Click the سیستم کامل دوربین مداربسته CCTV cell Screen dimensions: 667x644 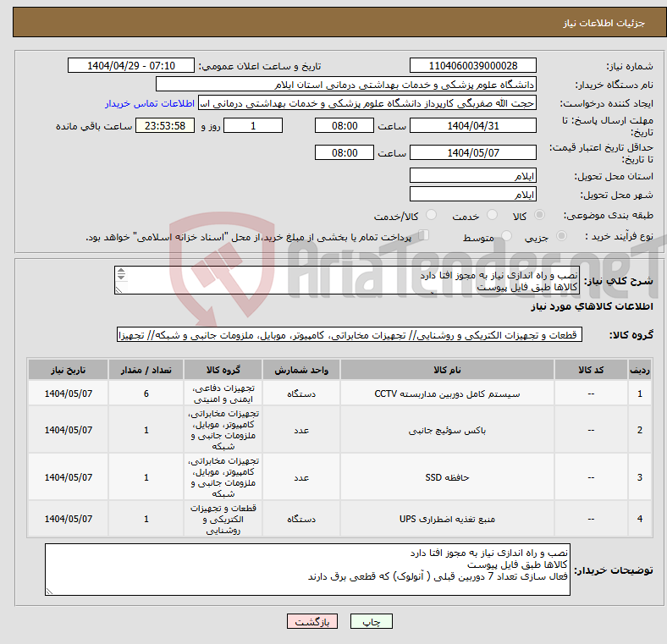[447, 394]
